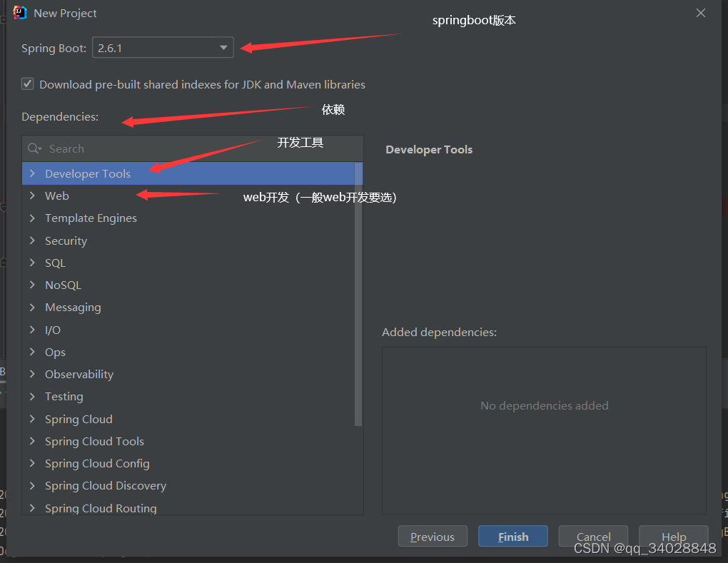Click the search magnifier icon
The height and width of the screenshot is (563, 728).
pyautogui.click(x=34, y=148)
